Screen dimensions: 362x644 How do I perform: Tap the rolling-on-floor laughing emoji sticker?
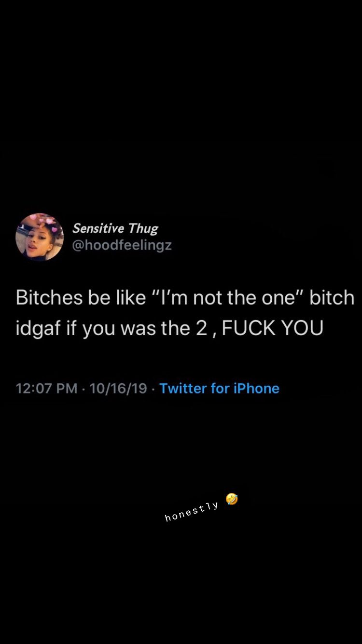coord(232,499)
